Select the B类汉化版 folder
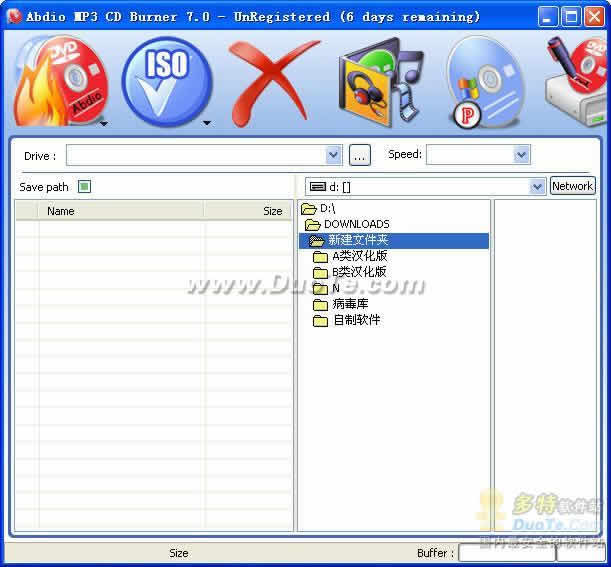Image resolution: width=611 pixels, height=567 pixels. pos(359,272)
